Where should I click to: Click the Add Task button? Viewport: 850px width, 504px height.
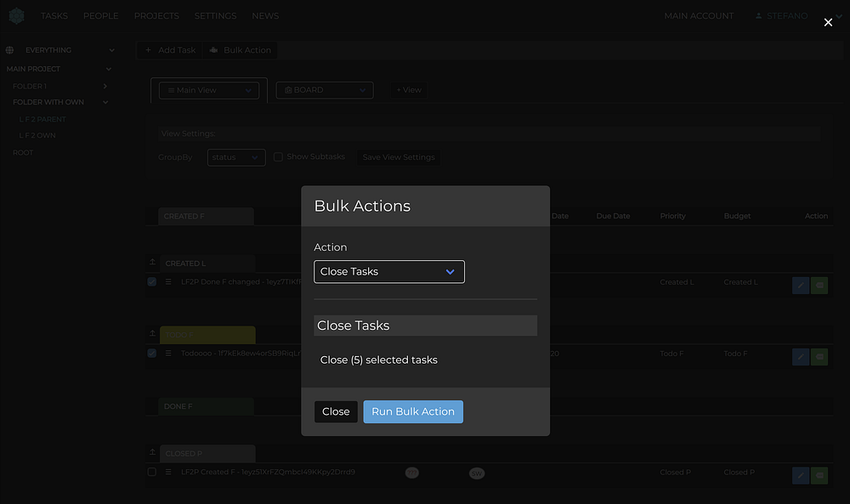pos(170,50)
